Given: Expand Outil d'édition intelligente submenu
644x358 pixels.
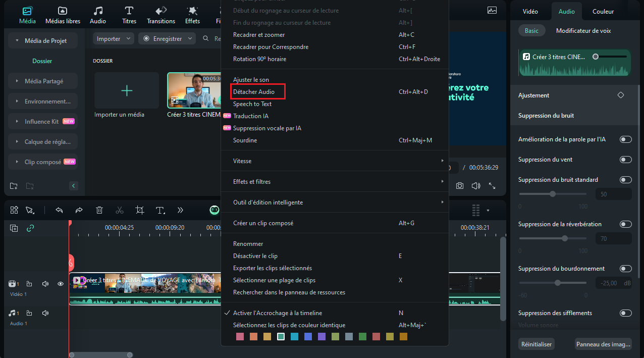Looking at the screenshot, I should tap(335, 202).
